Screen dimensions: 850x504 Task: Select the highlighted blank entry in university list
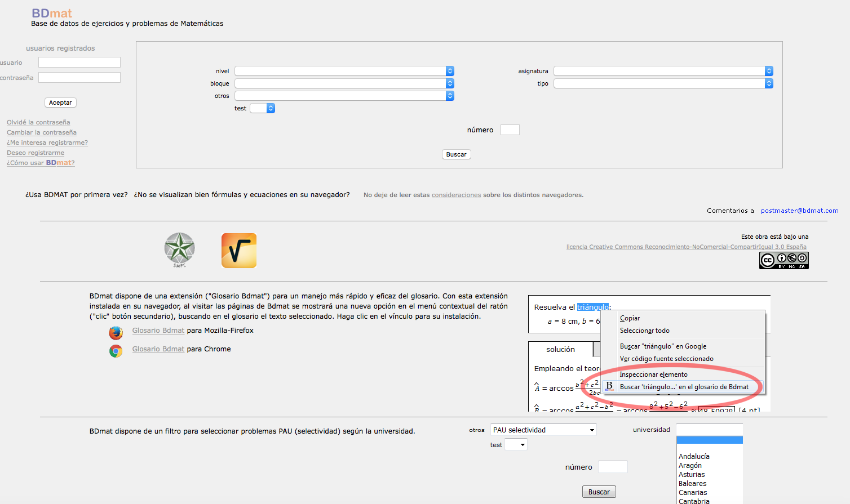click(710, 440)
